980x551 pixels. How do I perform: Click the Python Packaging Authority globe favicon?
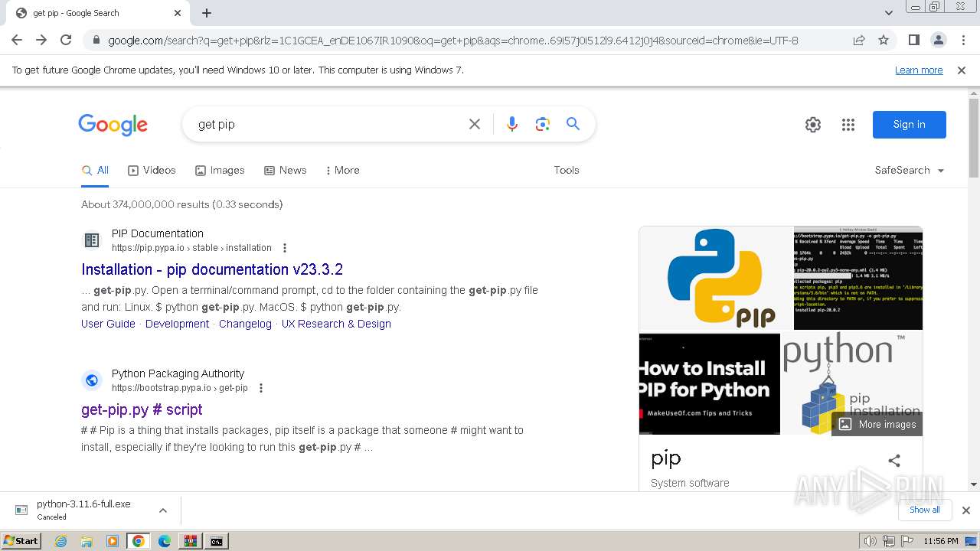(92, 380)
